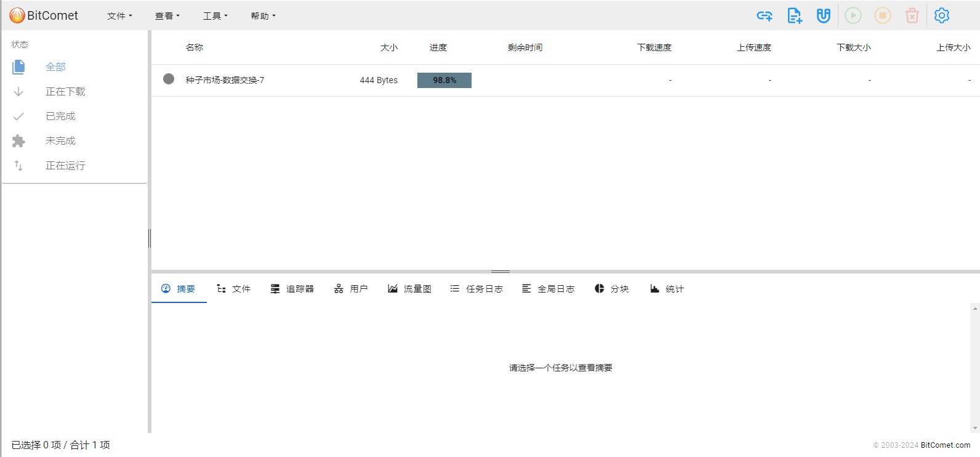980x457 pixels.
Task: Click the gray status circle of 种子市场-数据交换-7
Action: [169, 79]
